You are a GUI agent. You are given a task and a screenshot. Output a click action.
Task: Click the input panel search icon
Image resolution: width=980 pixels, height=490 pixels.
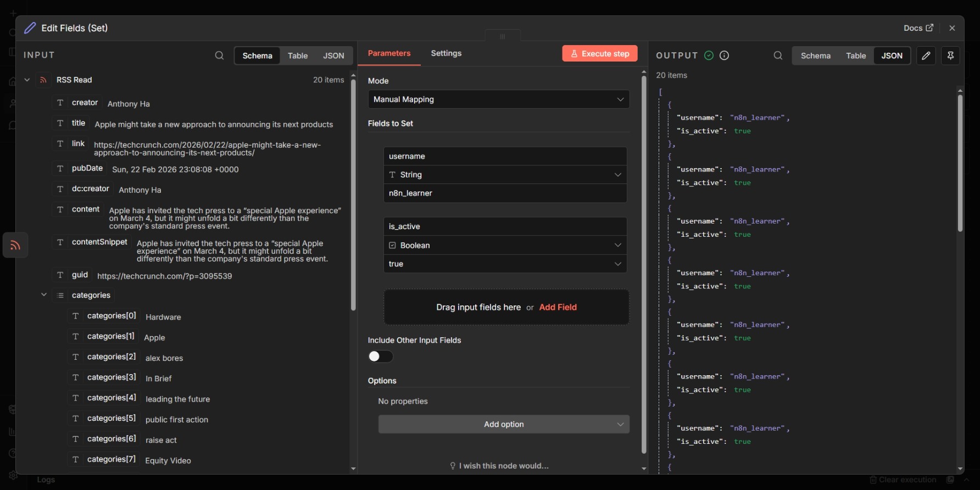click(219, 55)
